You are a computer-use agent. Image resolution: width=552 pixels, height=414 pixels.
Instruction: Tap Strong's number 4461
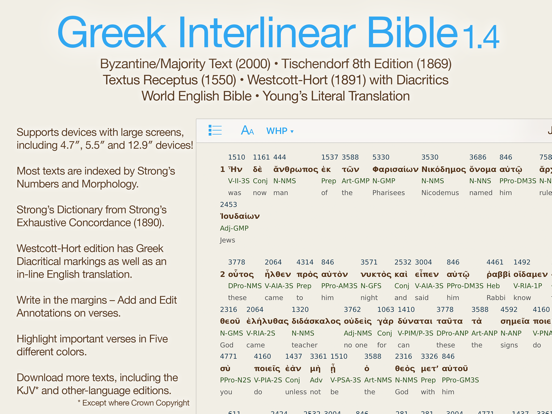pos(495,262)
